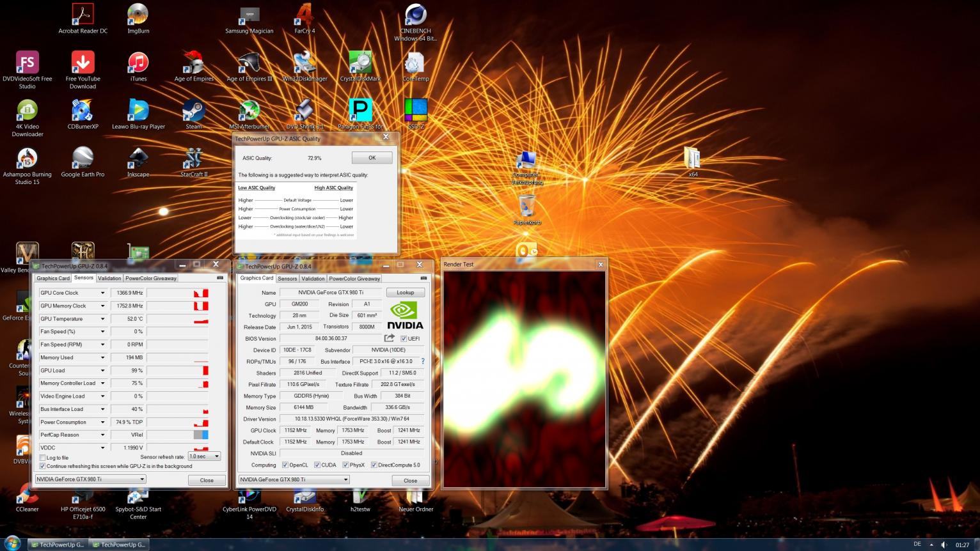Launch ImgBurn from the desktop
Viewport: 980px width, 551px height.
[138, 19]
